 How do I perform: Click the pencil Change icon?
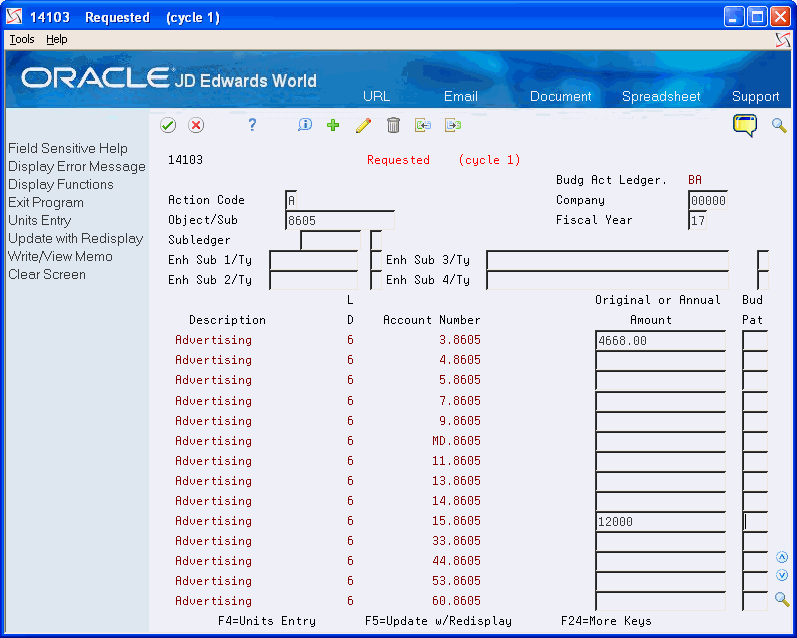pos(363,125)
